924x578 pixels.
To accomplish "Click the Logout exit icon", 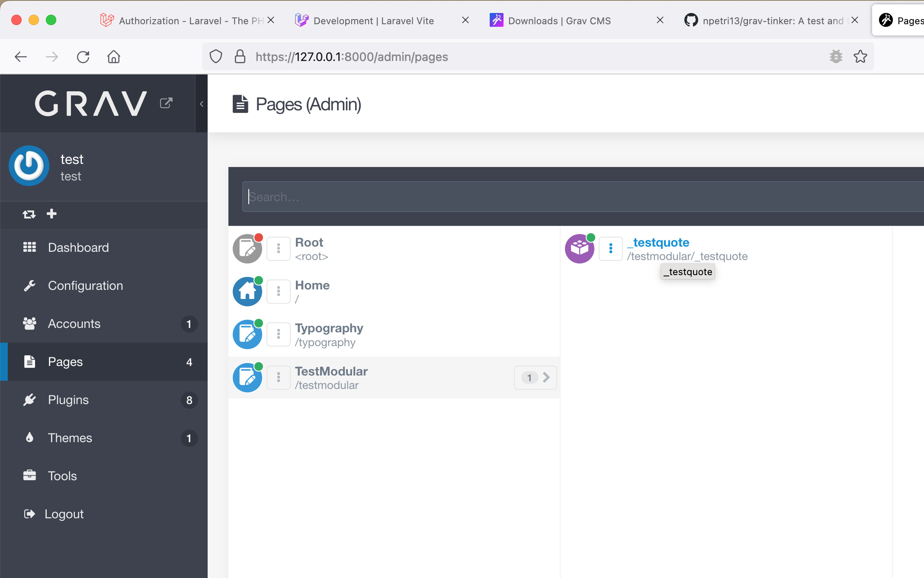I will click(29, 514).
